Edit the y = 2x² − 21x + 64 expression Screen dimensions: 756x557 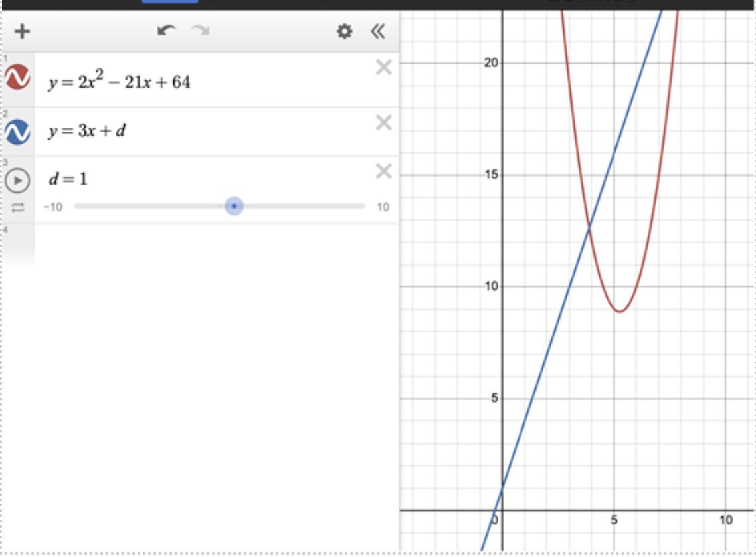pos(119,80)
